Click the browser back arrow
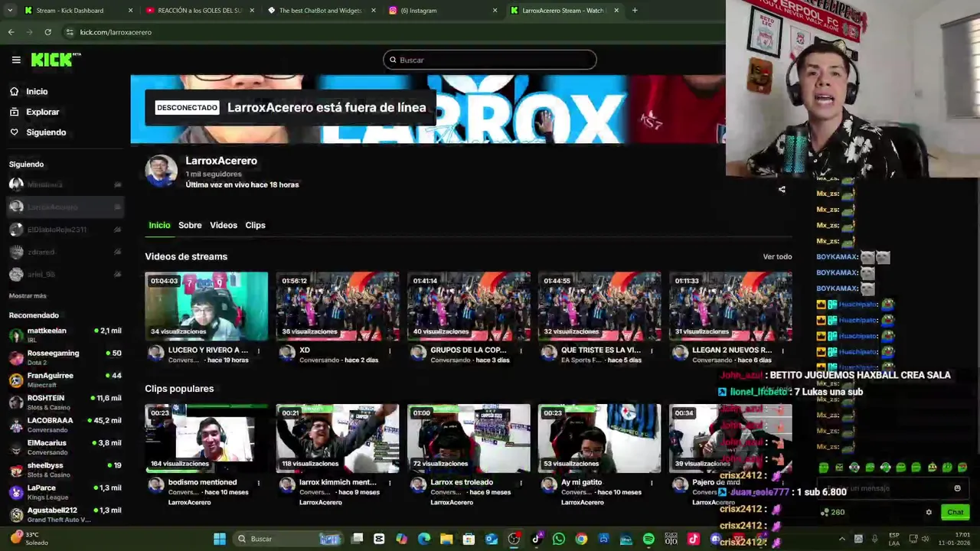 (11, 32)
